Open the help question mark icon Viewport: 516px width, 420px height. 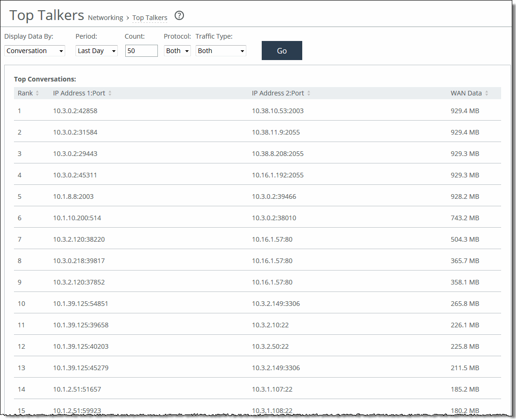179,16
